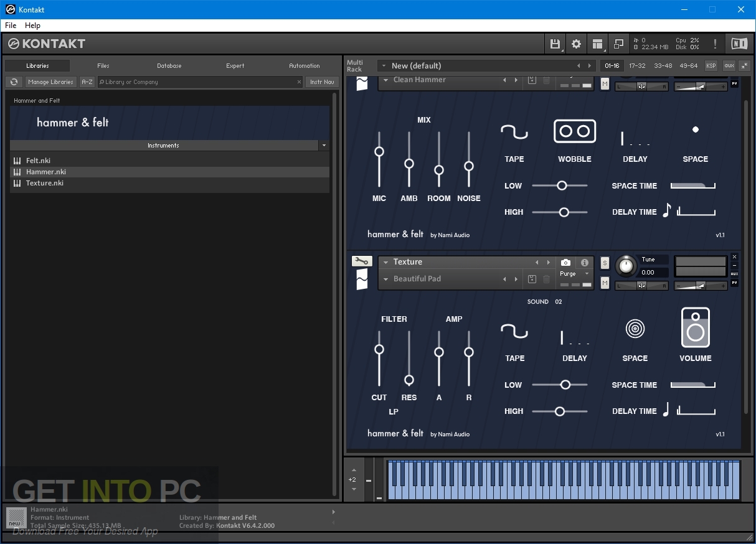Open Texture instrument wrench edit mode
756x544 pixels.
click(x=361, y=261)
